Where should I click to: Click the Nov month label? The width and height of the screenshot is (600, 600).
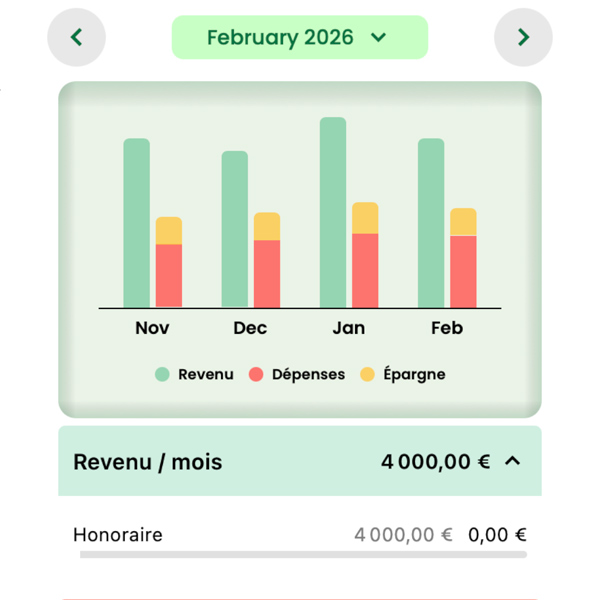click(x=152, y=328)
